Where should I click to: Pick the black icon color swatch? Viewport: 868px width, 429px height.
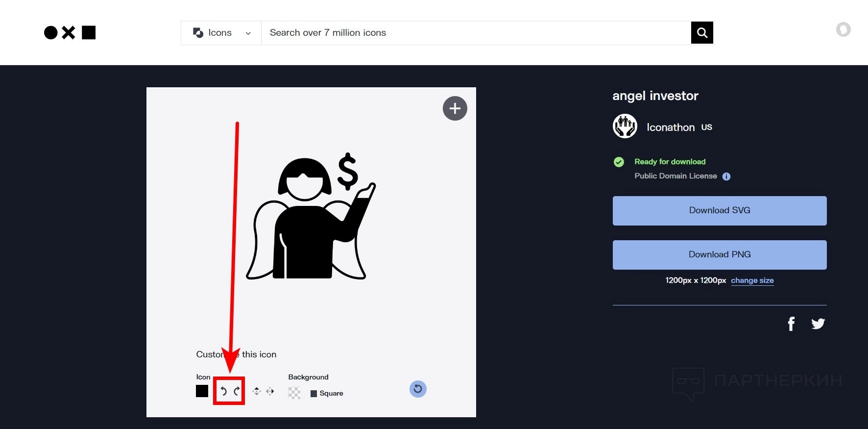click(x=202, y=391)
